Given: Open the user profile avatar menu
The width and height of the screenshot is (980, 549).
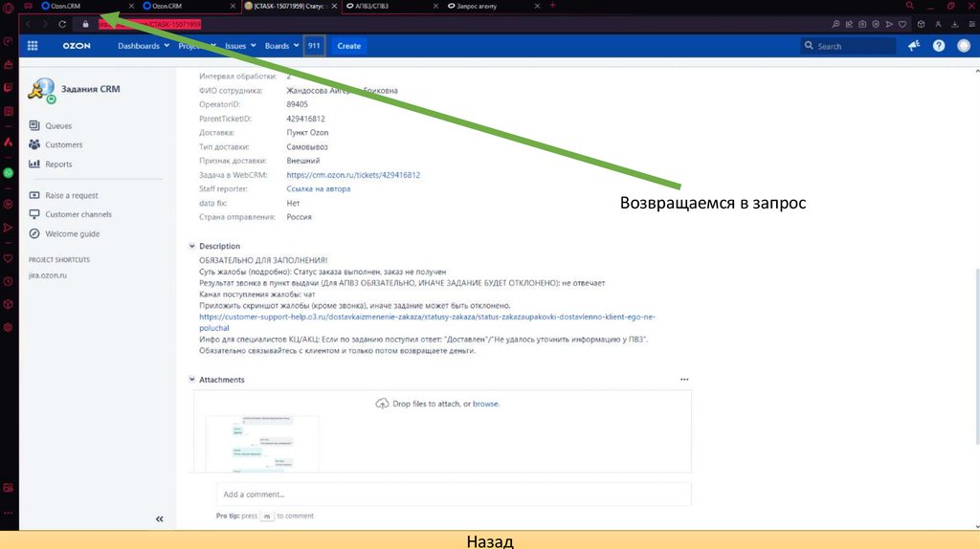Looking at the screenshot, I should tap(964, 46).
